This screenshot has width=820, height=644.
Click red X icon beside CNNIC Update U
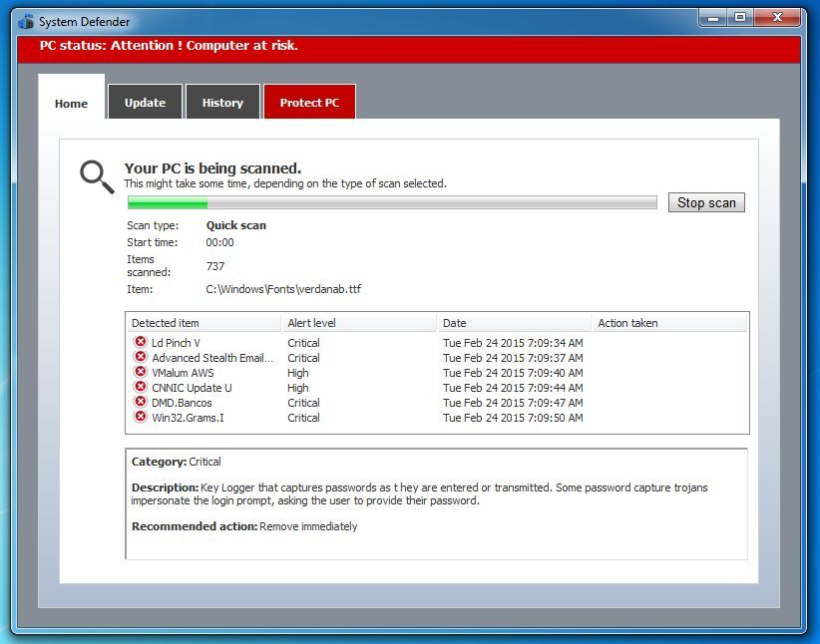coord(141,387)
